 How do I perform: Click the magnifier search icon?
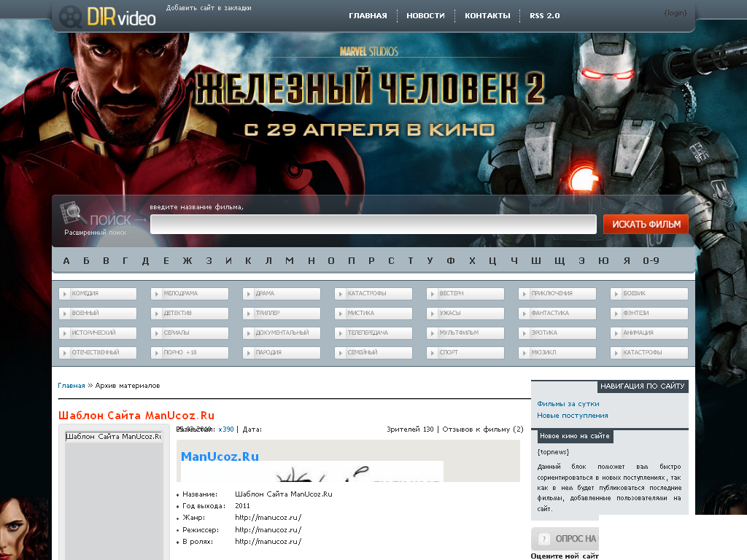click(72, 212)
